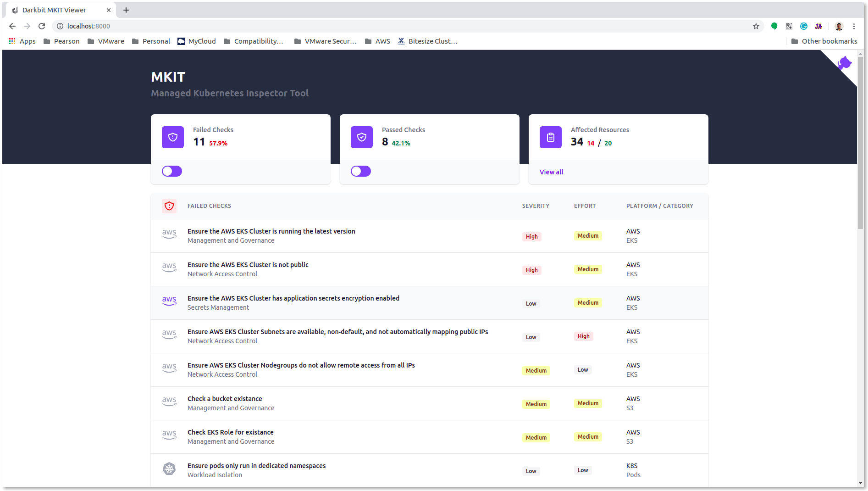Click 'Secrets Management' category text
868x491 pixels.
218,307
